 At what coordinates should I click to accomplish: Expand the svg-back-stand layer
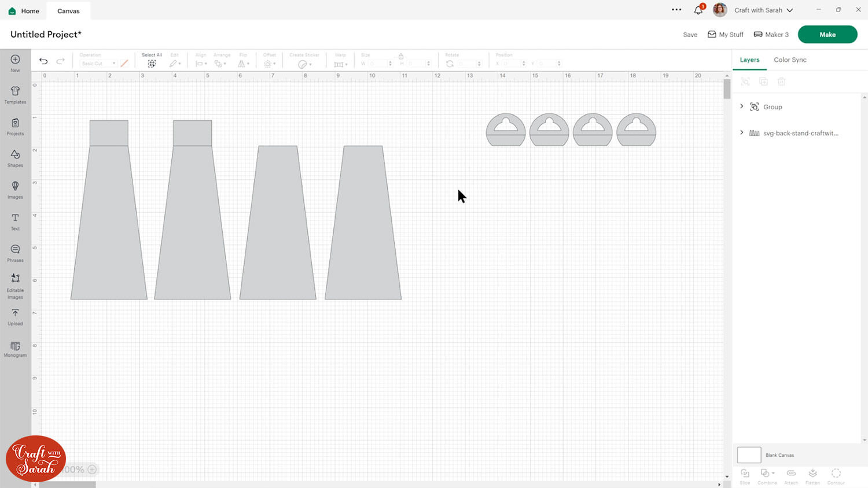click(x=742, y=132)
